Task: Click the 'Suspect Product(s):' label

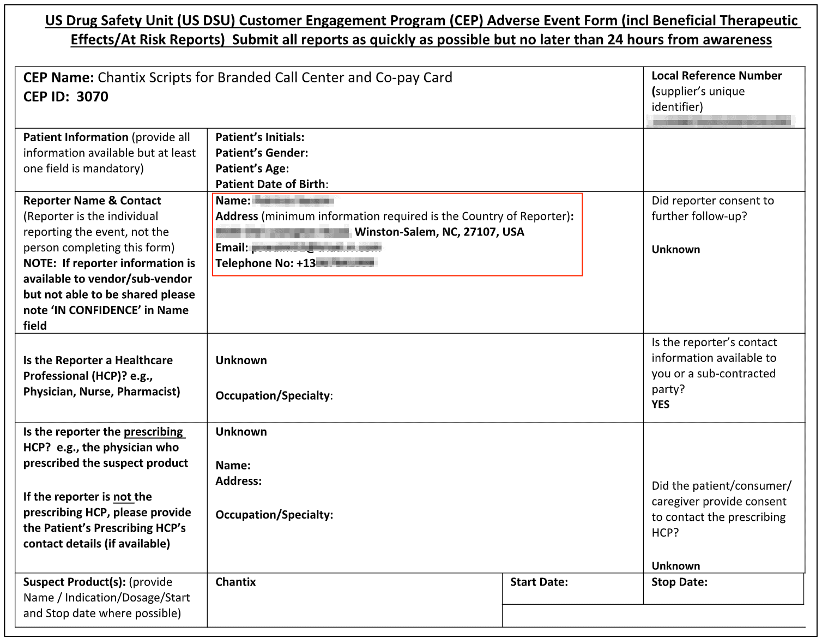Action: [74, 582]
